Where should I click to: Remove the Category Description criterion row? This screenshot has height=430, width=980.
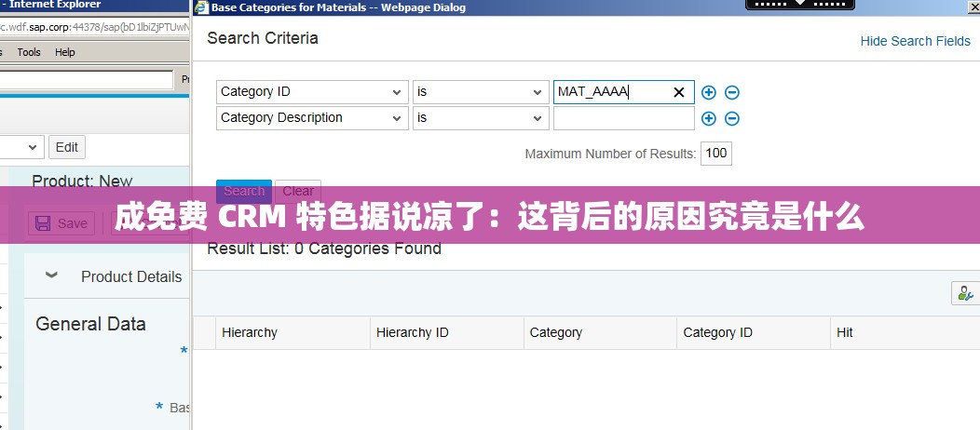pos(732,118)
